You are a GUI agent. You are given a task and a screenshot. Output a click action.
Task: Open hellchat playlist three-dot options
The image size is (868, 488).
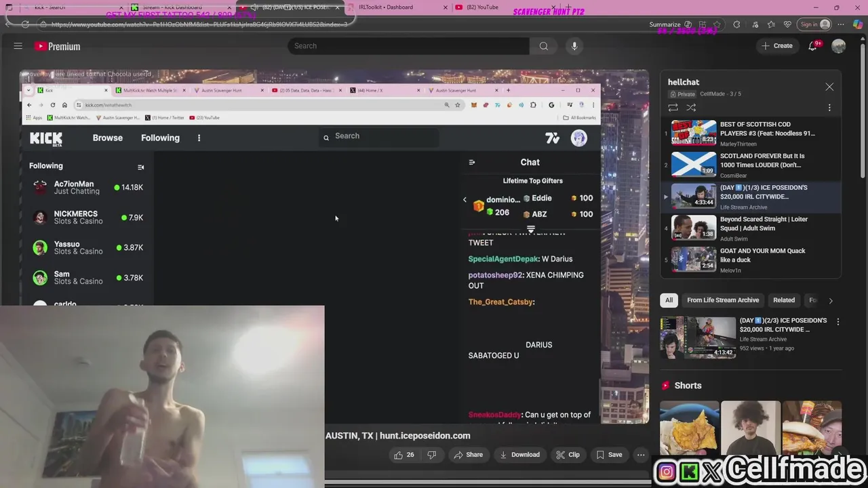tap(829, 107)
